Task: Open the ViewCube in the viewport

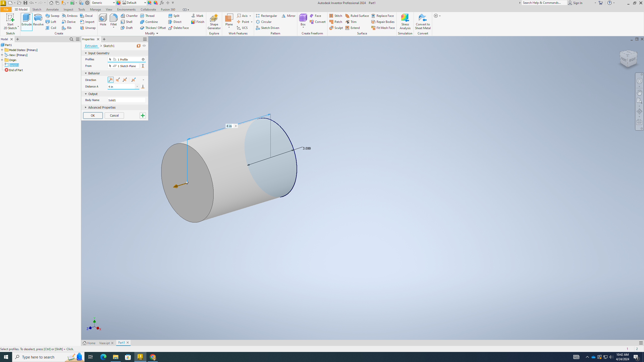Action: 628,59
